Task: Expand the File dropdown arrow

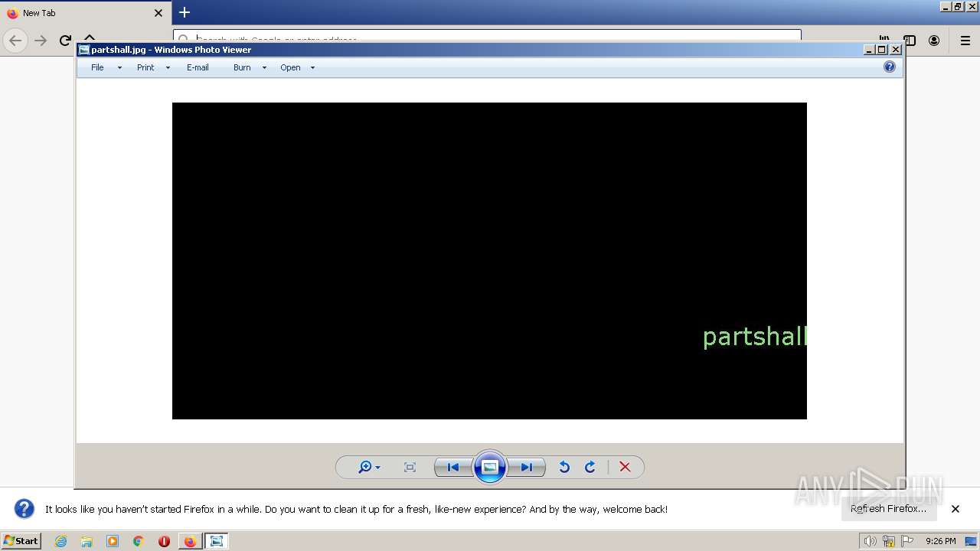Action: click(x=119, y=68)
